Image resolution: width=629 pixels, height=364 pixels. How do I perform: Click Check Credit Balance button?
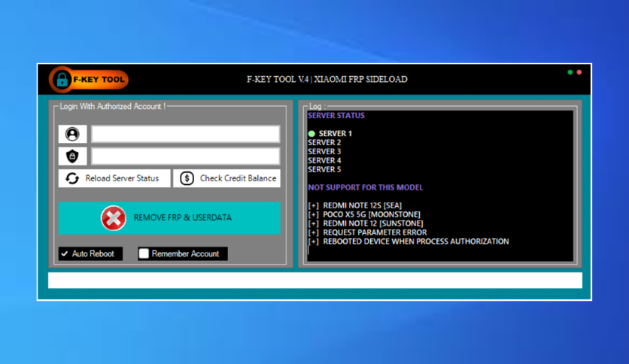click(x=226, y=178)
